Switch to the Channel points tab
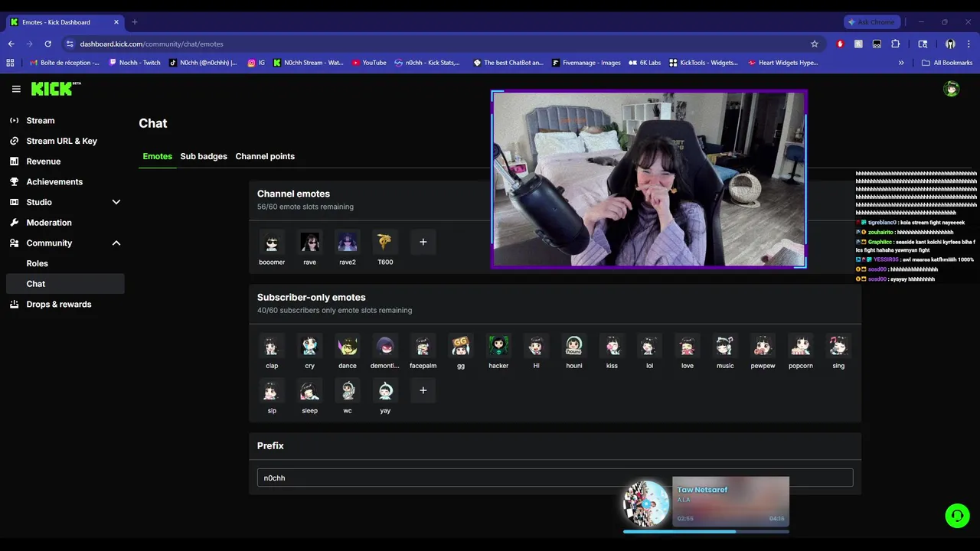The height and width of the screenshot is (551, 980). [265, 156]
